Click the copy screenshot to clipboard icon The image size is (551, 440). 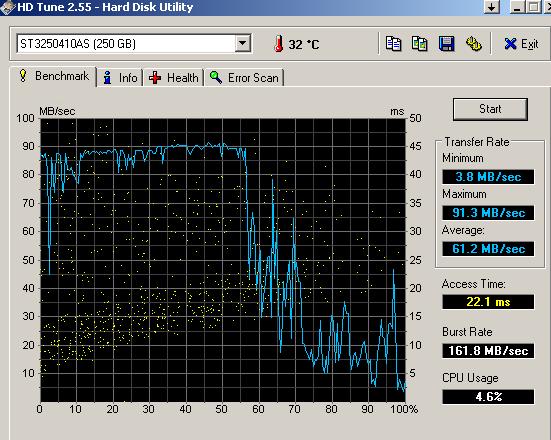pos(420,44)
